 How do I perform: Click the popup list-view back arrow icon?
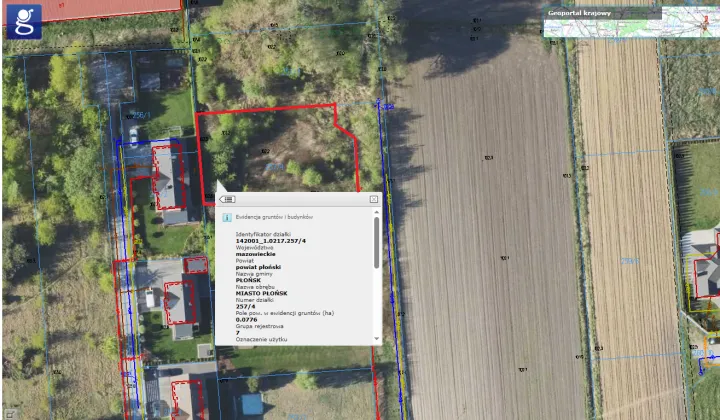pyautogui.click(x=227, y=199)
